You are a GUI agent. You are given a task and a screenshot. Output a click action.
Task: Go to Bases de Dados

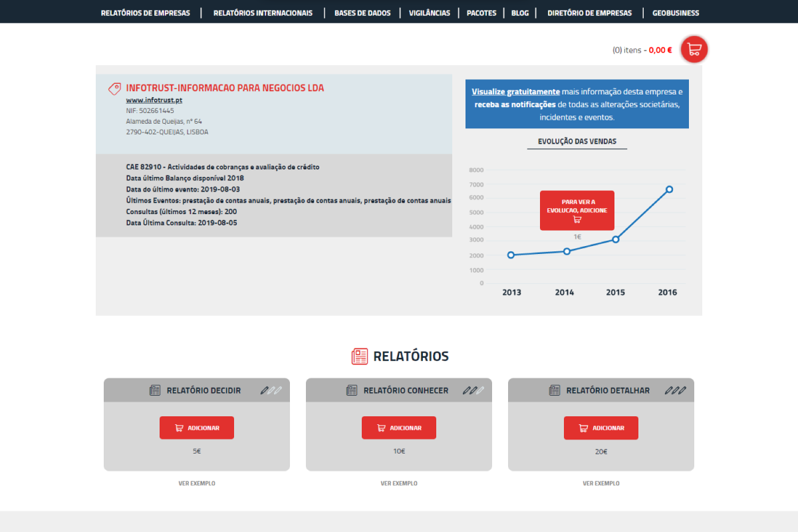pos(362,13)
